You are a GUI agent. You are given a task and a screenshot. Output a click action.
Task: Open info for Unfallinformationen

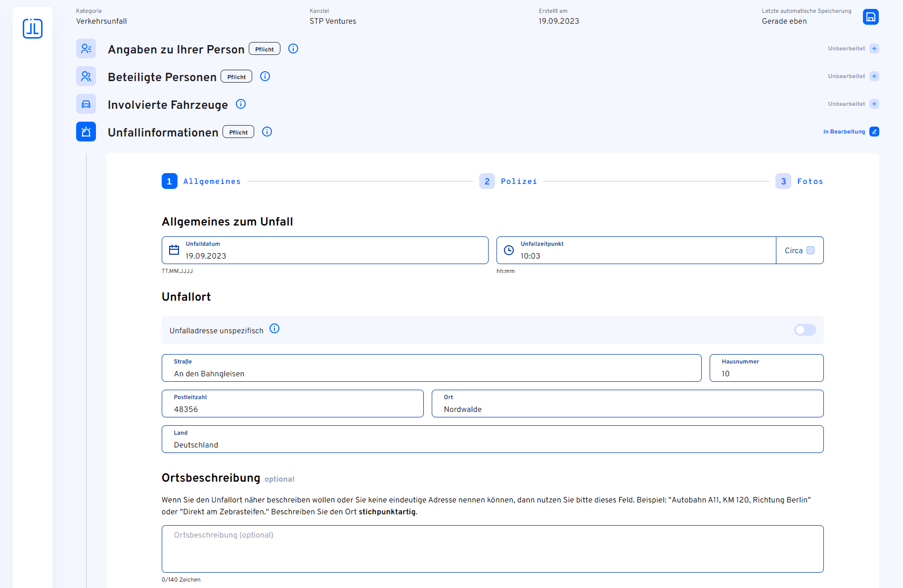267,132
